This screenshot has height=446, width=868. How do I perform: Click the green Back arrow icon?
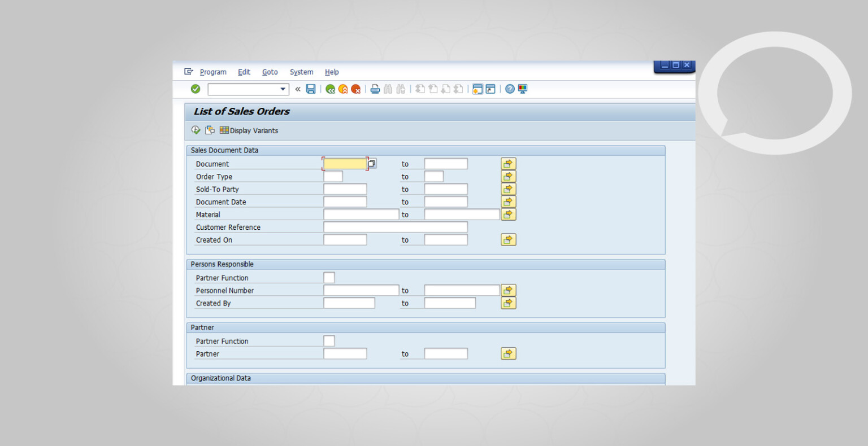331,89
